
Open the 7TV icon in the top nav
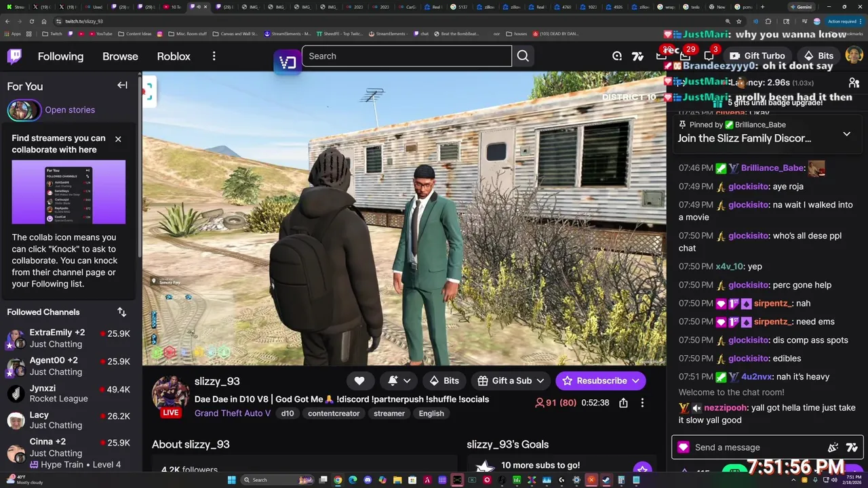pos(637,56)
